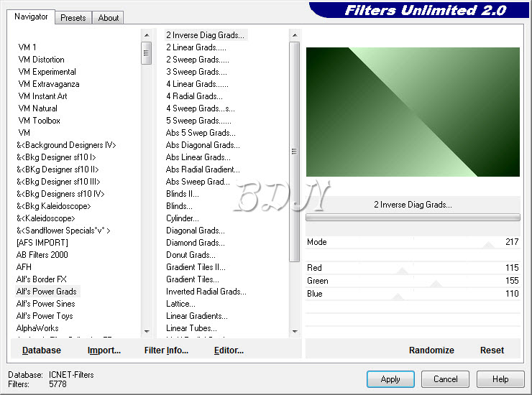Click the green gradient preview image

point(413,112)
